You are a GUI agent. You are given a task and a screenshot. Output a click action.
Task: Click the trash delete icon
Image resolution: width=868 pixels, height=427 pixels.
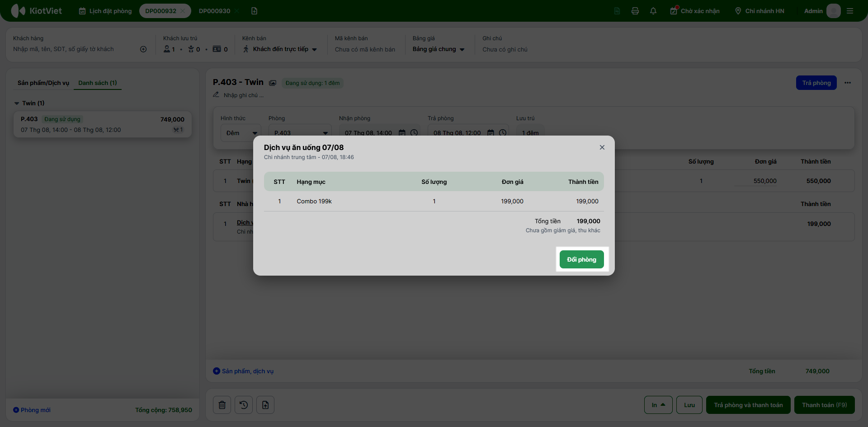pyautogui.click(x=222, y=405)
